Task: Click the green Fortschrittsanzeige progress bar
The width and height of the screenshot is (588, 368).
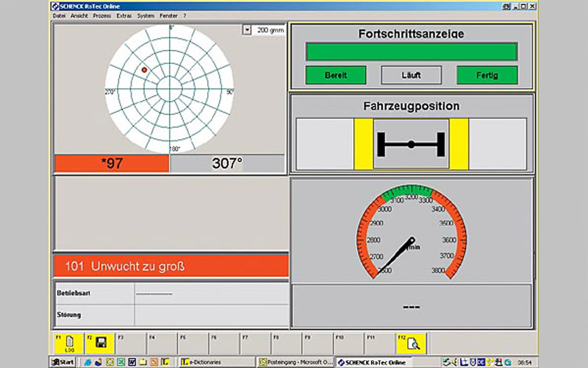Action: pos(411,52)
